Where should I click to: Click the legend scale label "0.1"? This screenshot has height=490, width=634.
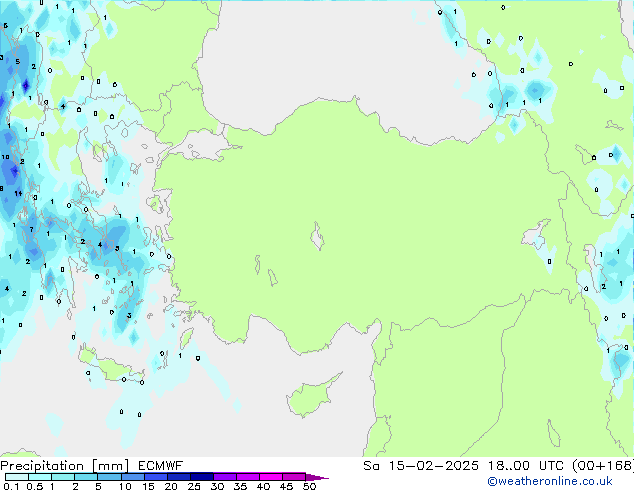click(11, 486)
